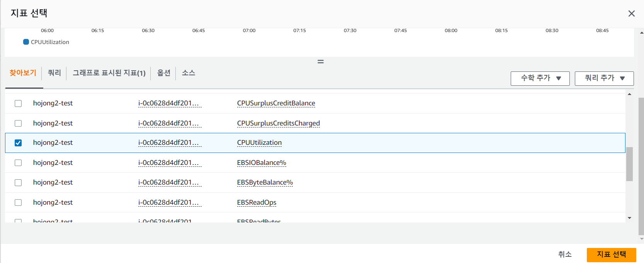Click the CPUUtilization blue legend swatch
This screenshot has height=263, width=644.
click(x=26, y=42)
